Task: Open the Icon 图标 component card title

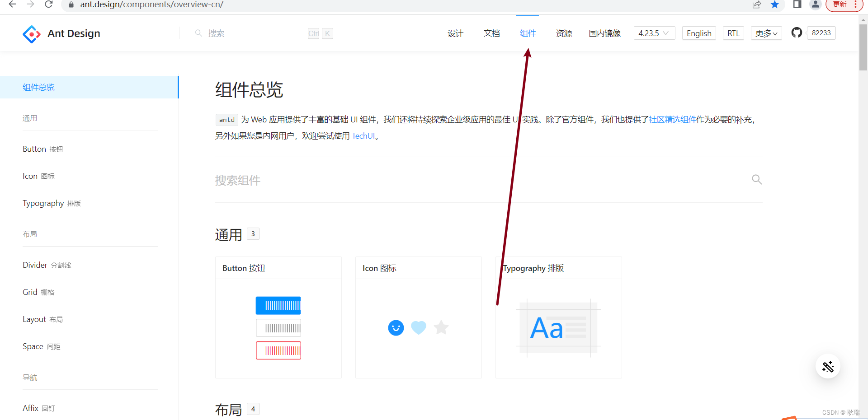Action: [379, 268]
